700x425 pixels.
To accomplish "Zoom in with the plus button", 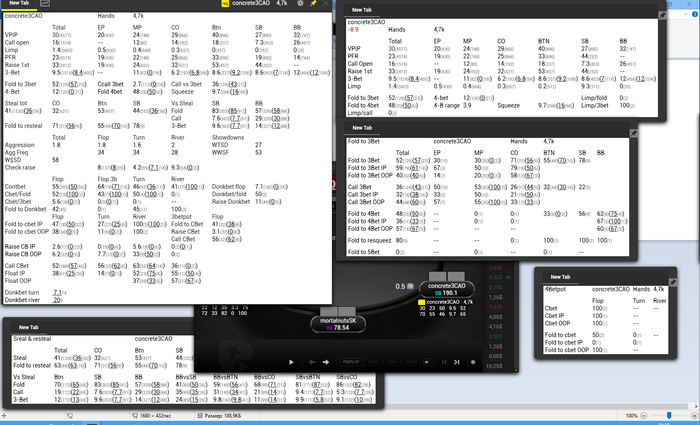I will pyautogui.click(x=695, y=416).
